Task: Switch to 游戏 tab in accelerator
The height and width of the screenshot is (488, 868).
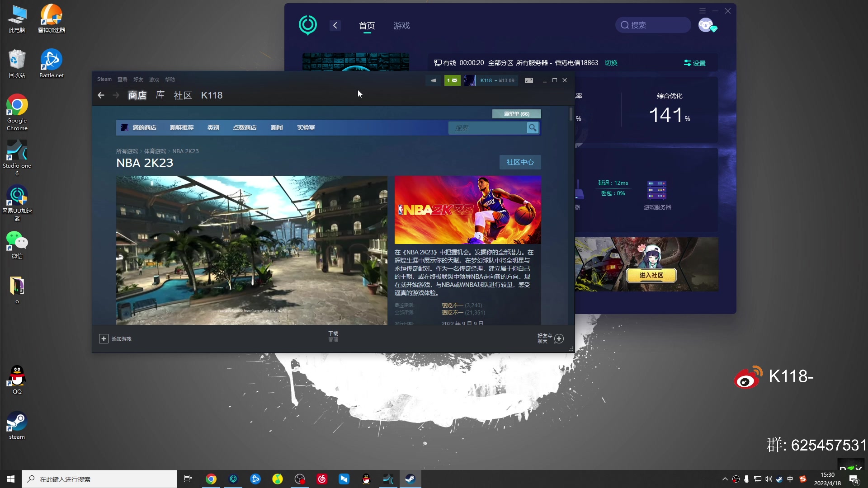Action: pyautogui.click(x=401, y=25)
